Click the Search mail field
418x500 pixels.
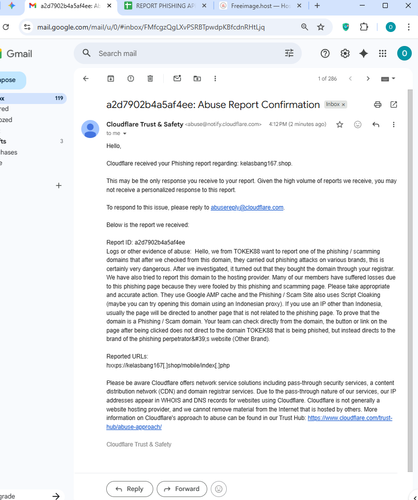pos(187,53)
